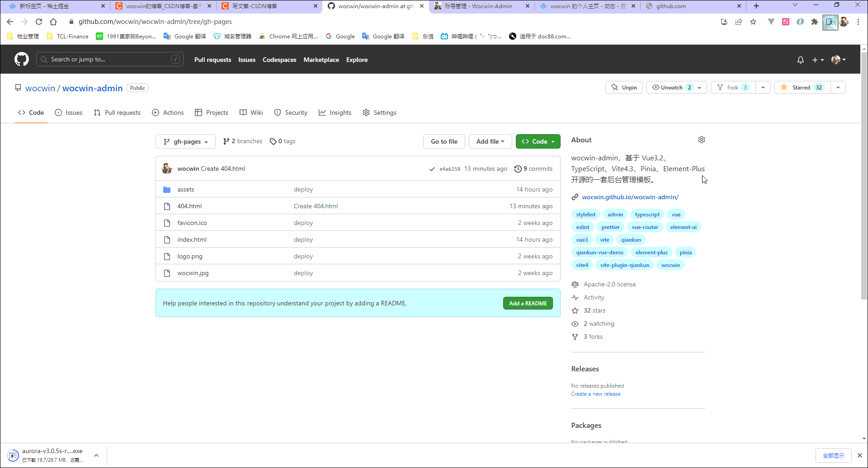Click Create a new release link

pyautogui.click(x=595, y=394)
